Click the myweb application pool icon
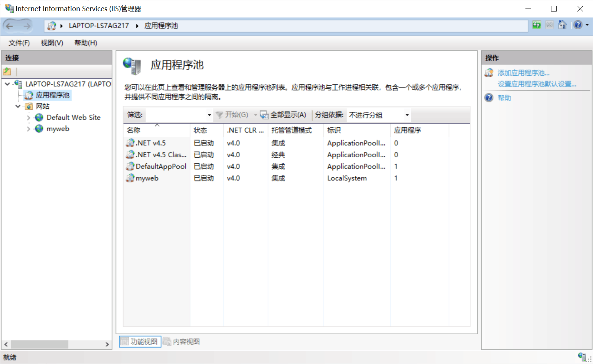 pyautogui.click(x=130, y=178)
